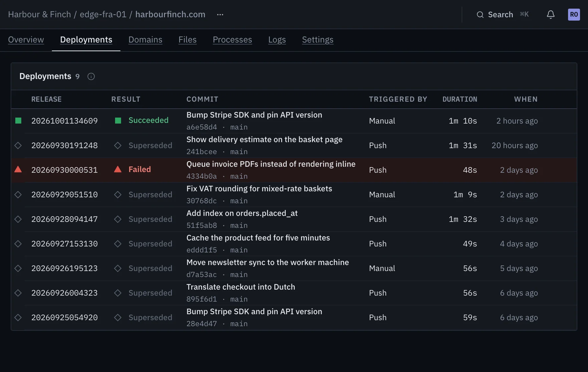Click the deployments count '9'
Viewport: 588px width, 372px height.
point(77,77)
